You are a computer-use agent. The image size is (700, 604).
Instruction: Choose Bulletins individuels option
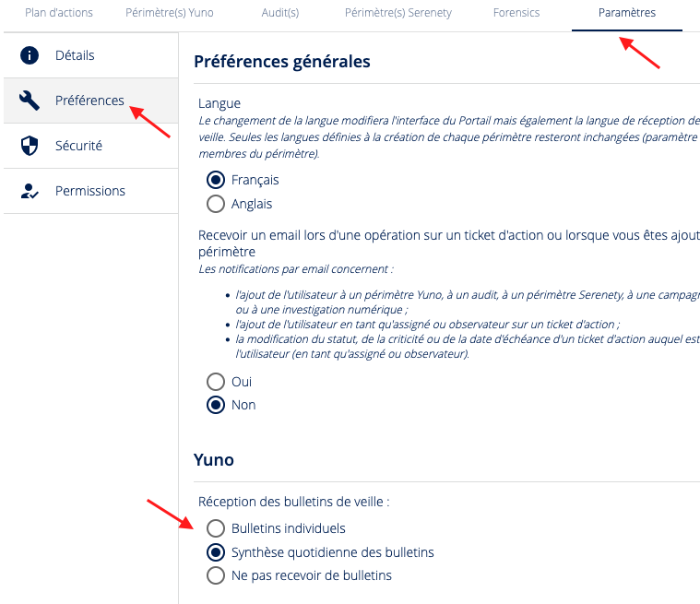216,528
